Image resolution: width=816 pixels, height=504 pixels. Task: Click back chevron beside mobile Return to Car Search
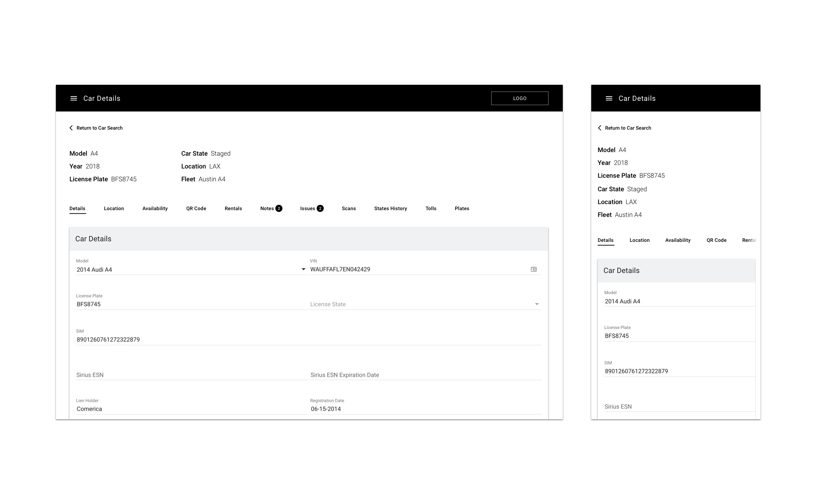[x=599, y=128]
